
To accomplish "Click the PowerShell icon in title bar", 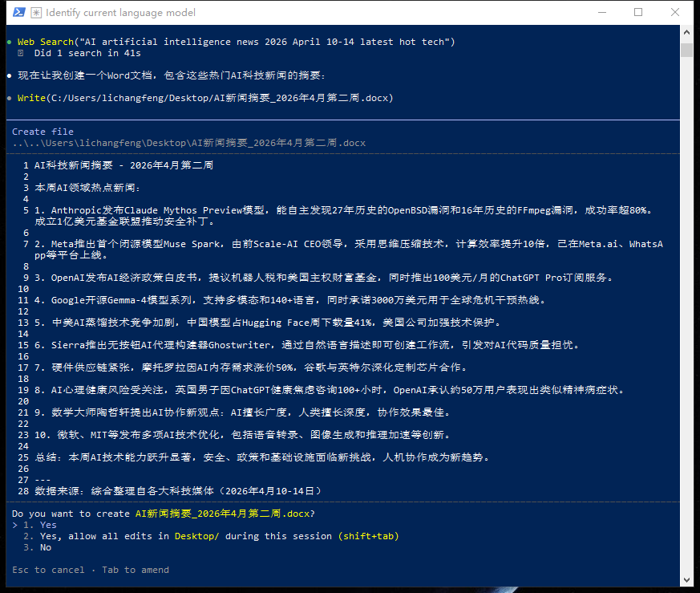I will [18, 12].
